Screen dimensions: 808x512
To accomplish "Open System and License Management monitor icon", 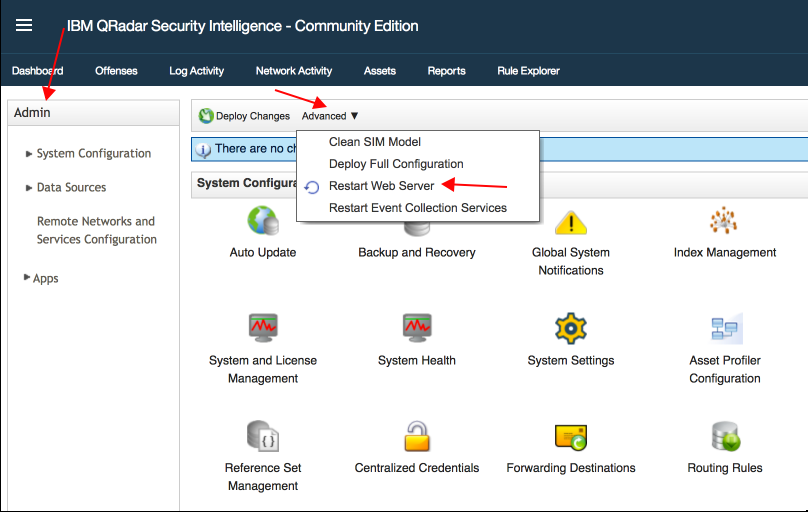I will pos(263,328).
